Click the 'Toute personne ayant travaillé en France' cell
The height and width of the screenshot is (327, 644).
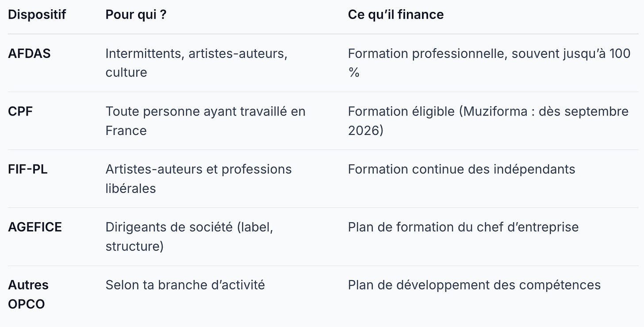click(x=205, y=121)
